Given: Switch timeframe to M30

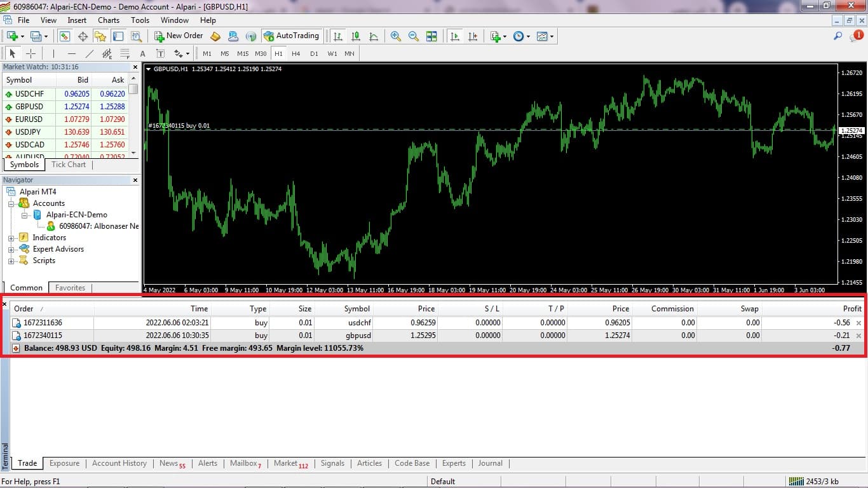Looking at the screenshot, I should pyautogui.click(x=261, y=53).
